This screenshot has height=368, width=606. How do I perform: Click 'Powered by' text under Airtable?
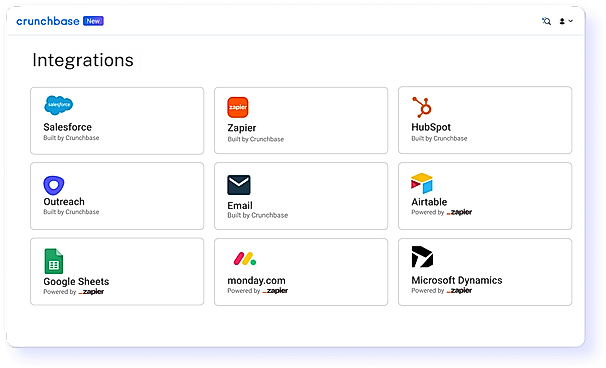(x=427, y=212)
